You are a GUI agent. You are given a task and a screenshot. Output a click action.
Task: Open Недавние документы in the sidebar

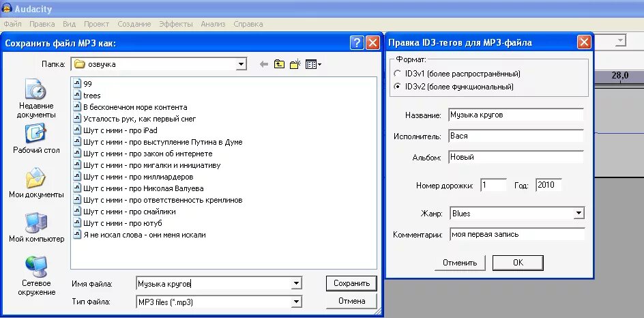pos(36,98)
